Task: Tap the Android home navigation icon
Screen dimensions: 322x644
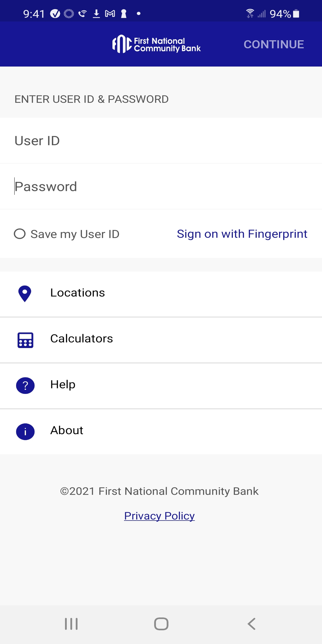Action: tap(161, 624)
